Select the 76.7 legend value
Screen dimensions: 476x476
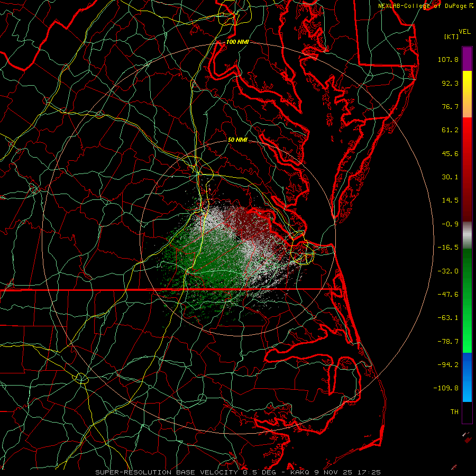tap(450, 106)
